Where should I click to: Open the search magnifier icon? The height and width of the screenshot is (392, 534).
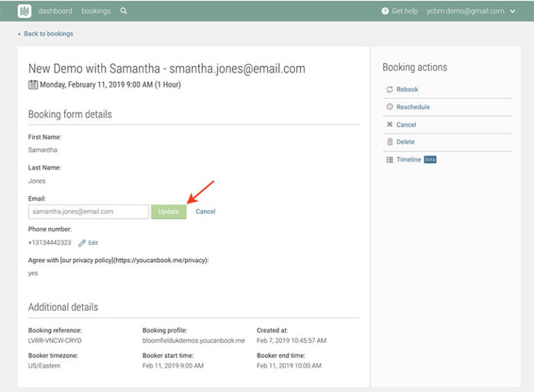(x=124, y=11)
